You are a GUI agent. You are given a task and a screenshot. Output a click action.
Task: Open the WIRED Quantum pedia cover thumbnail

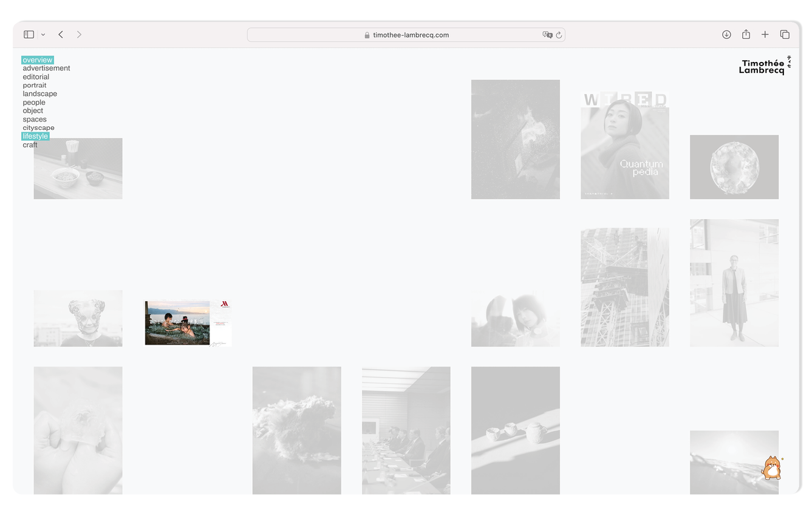tap(625, 146)
